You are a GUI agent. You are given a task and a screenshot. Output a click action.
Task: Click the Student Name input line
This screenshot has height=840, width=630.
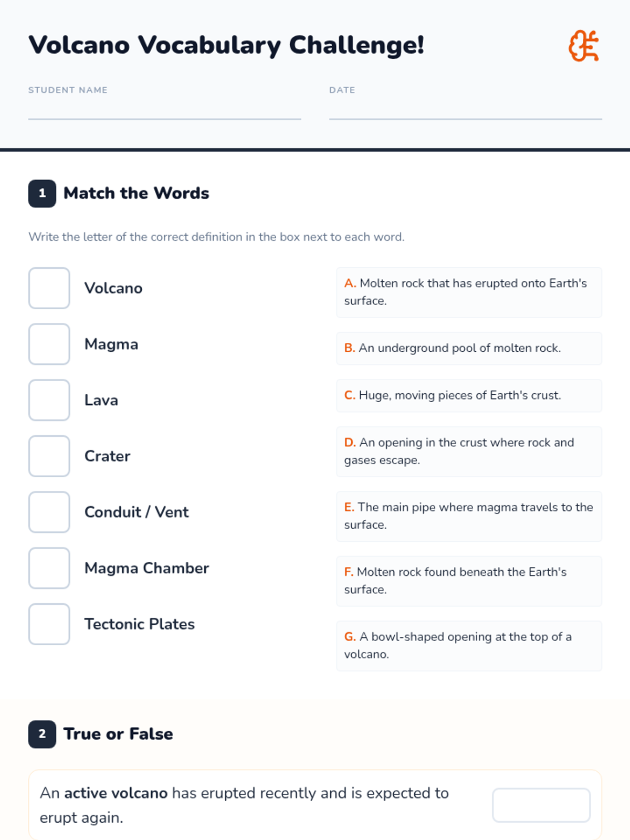click(x=164, y=111)
